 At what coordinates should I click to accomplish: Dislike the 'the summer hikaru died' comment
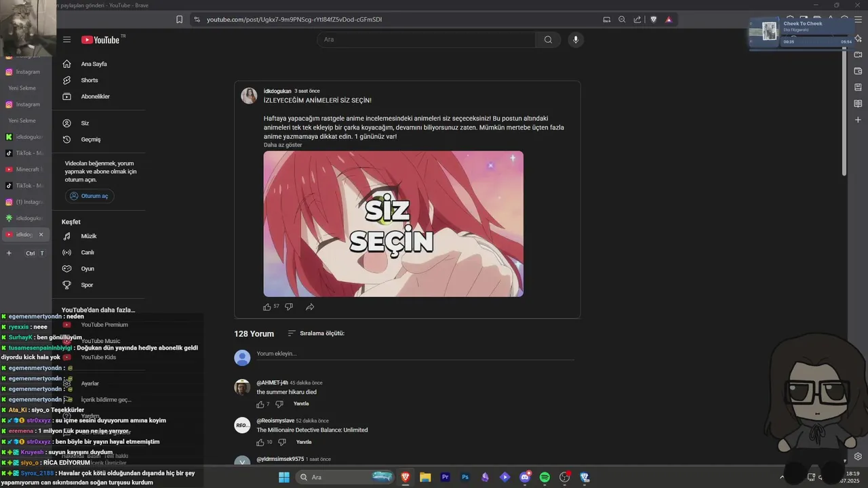point(279,404)
